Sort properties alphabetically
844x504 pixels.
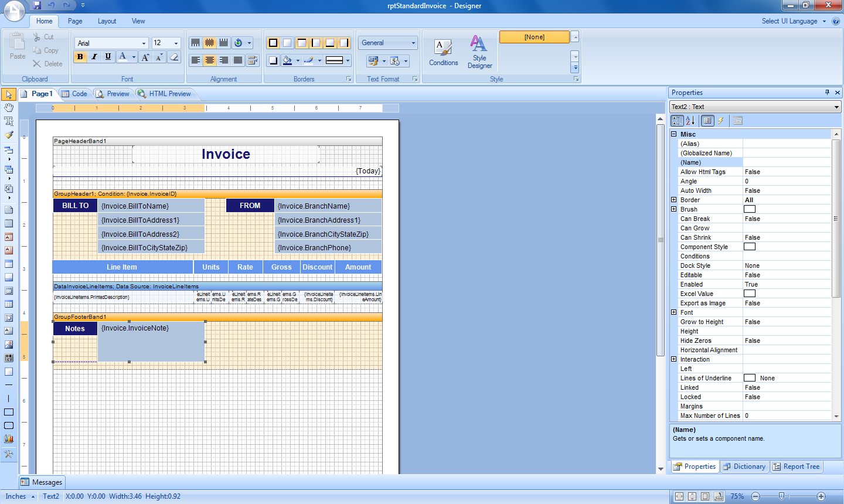click(690, 121)
